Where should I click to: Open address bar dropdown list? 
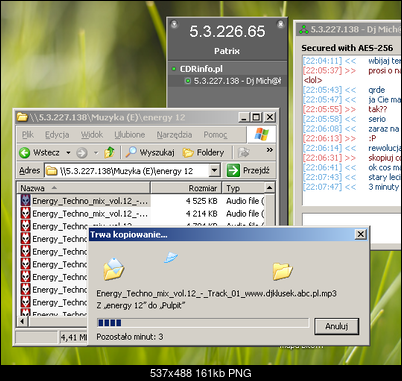tap(214, 171)
